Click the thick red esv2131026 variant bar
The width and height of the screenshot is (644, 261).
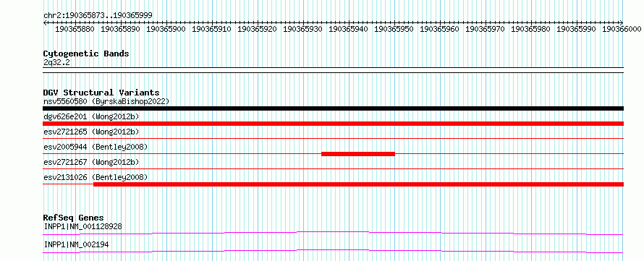[359, 184]
